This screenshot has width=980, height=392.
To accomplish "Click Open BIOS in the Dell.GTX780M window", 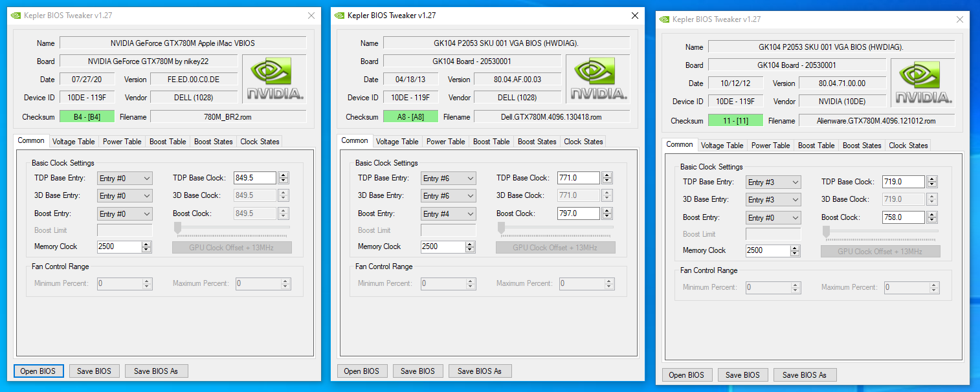I will (x=362, y=371).
